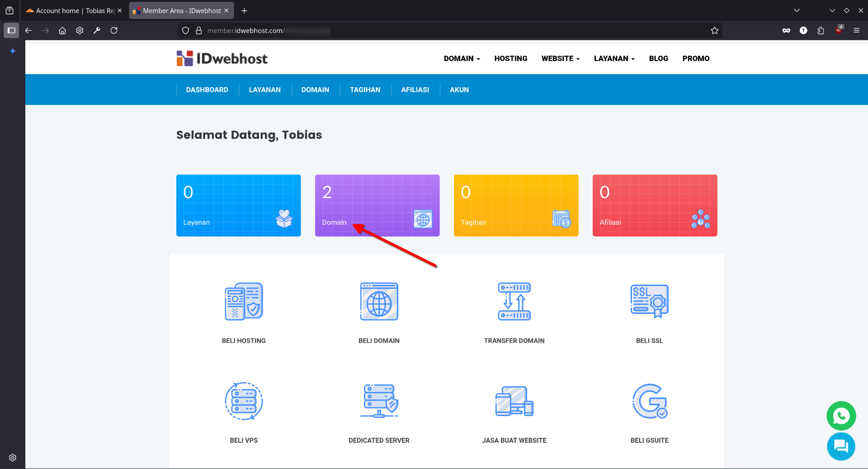Open the live chat bubble button
Viewport: 868px width, 469px height.
pos(841,446)
